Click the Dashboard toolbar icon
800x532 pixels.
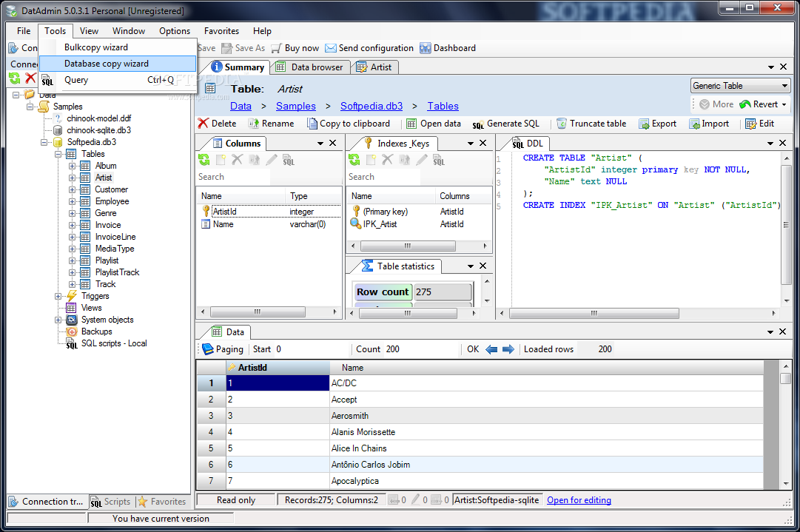pyautogui.click(x=425, y=48)
